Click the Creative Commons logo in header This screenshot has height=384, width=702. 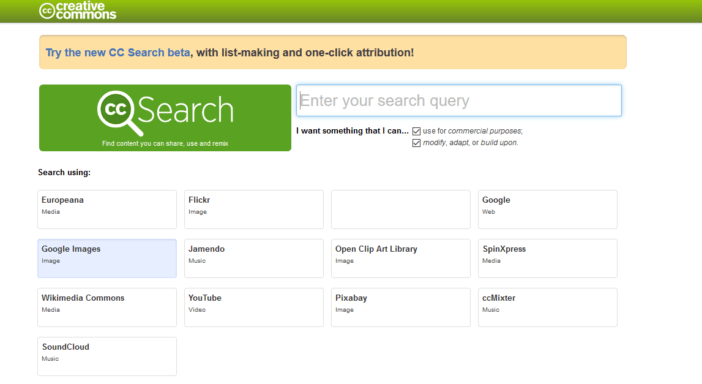77,10
